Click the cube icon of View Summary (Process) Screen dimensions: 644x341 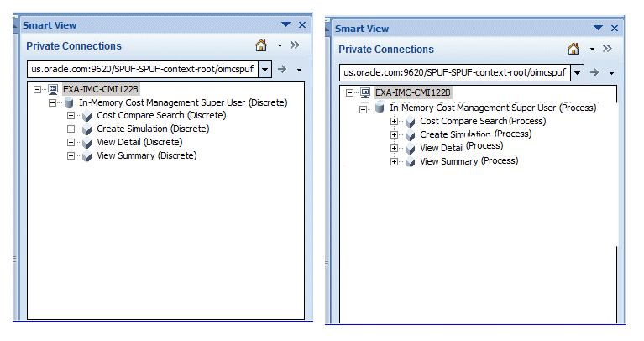pyautogui.click(x=411, y=162)
